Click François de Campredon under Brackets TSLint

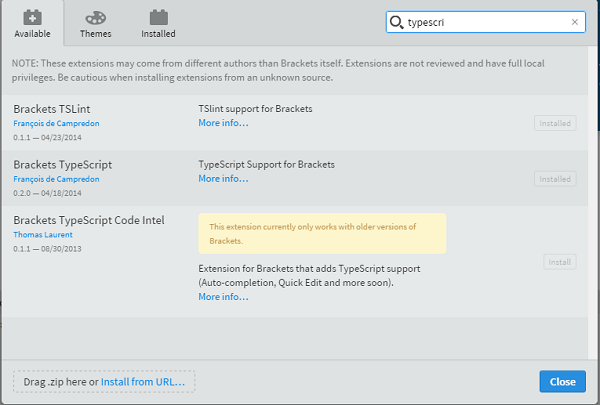point(56,123)
